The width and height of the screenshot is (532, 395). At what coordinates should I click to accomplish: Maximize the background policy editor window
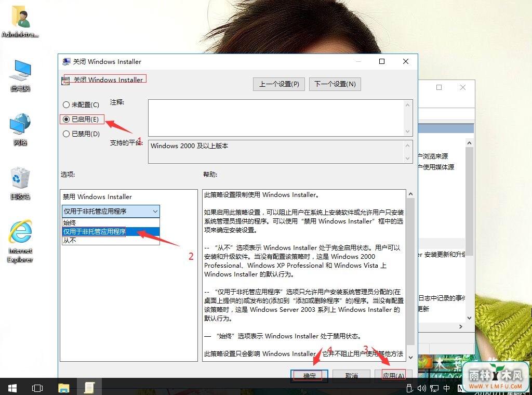pyautogui.click(x=438, y=87)
